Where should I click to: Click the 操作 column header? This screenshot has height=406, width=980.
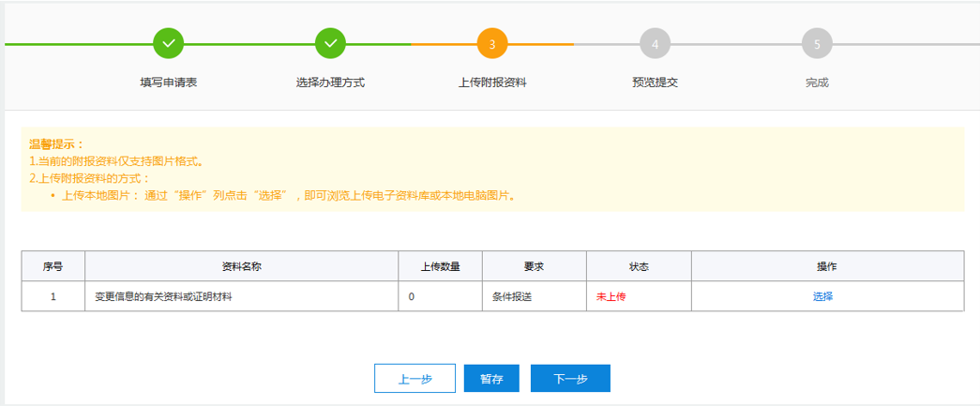tap(827, 266)
